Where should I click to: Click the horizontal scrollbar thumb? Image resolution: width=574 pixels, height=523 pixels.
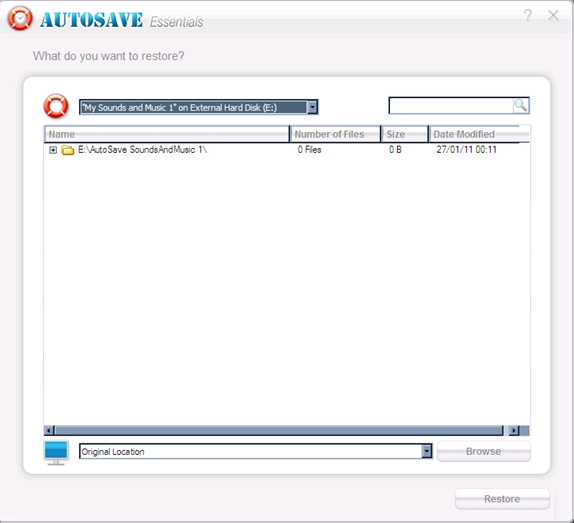(279, 430)
